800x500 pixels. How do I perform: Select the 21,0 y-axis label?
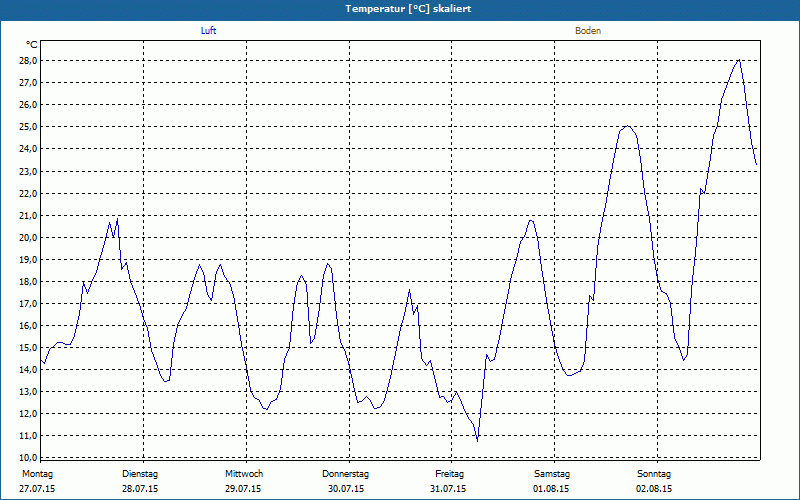click(x=28, y=215)
